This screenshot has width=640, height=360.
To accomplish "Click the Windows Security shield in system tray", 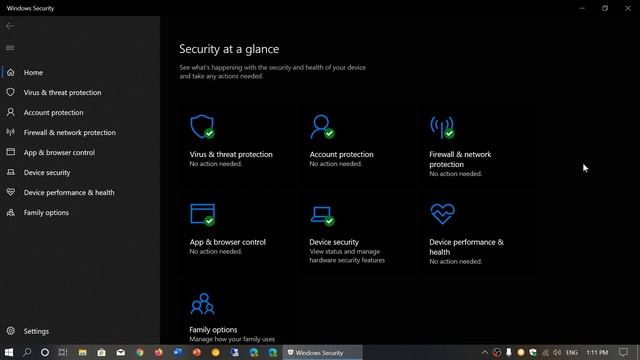I will coord(533,352).
